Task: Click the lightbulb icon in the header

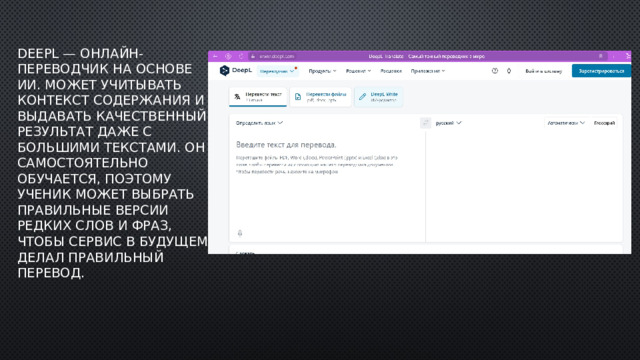Action: coord(509,71)
